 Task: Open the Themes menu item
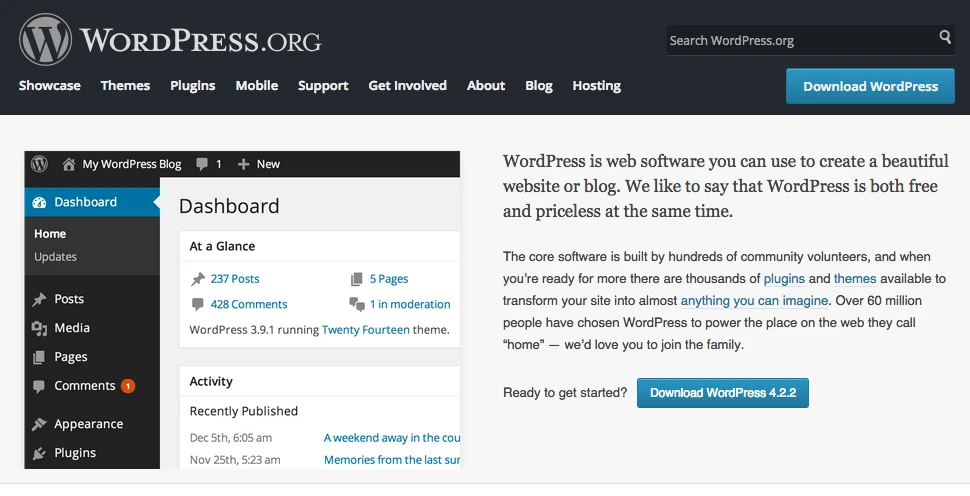click(x=125, y=86)
